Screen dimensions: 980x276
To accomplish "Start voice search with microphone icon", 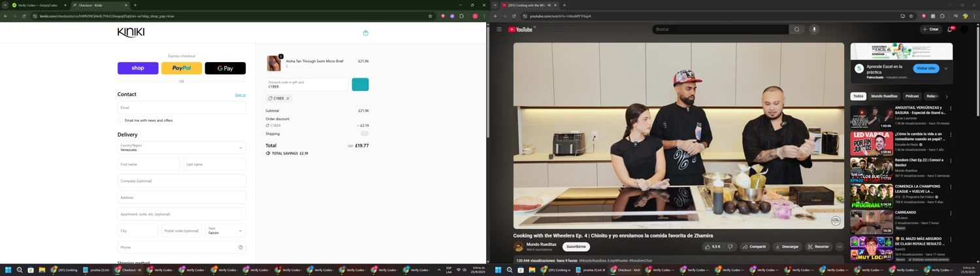I will click(814, 29).
